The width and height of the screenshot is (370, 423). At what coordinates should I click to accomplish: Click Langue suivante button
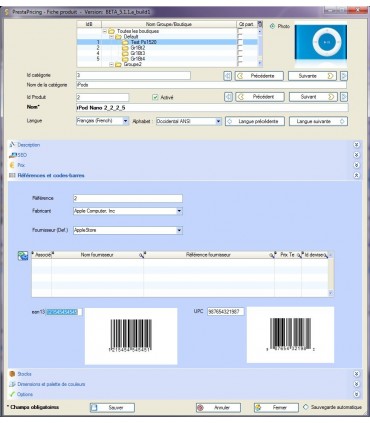coord(318,121)
